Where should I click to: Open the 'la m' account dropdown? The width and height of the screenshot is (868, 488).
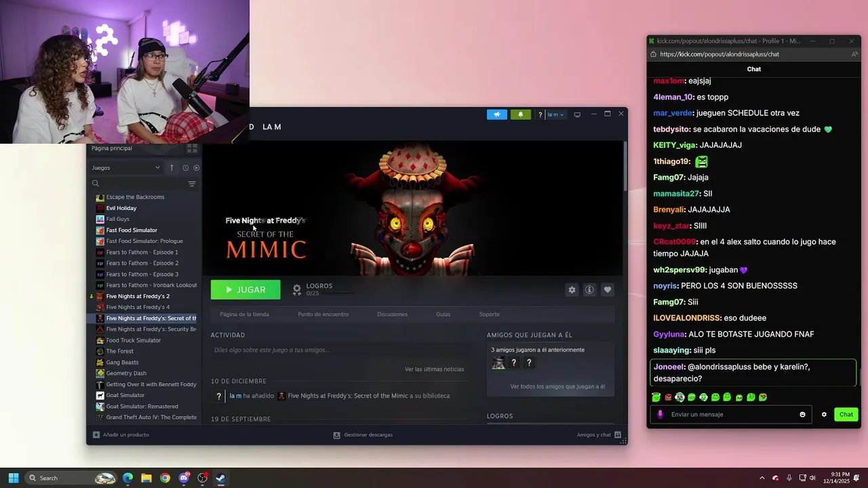(555, 115)
